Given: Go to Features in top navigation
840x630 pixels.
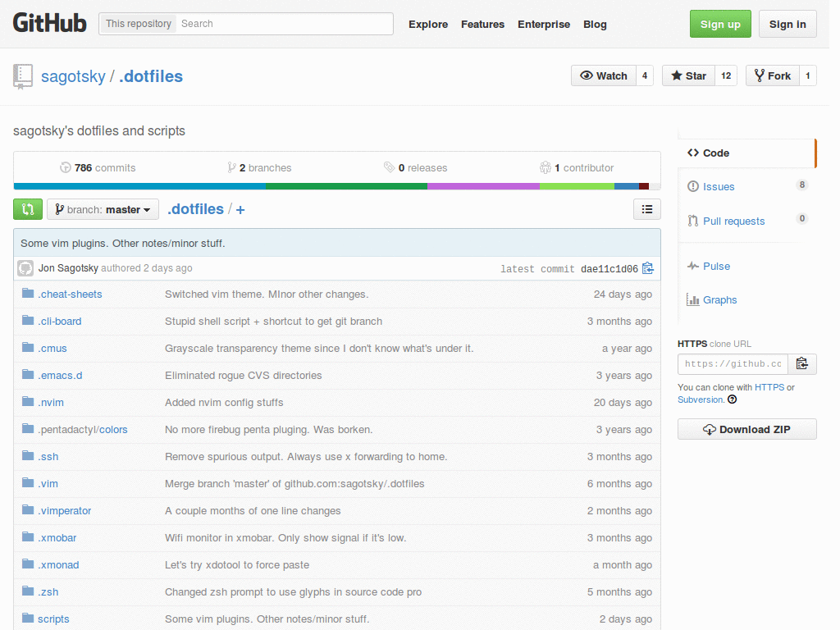Looking at the screenshot, I should 482,24.
